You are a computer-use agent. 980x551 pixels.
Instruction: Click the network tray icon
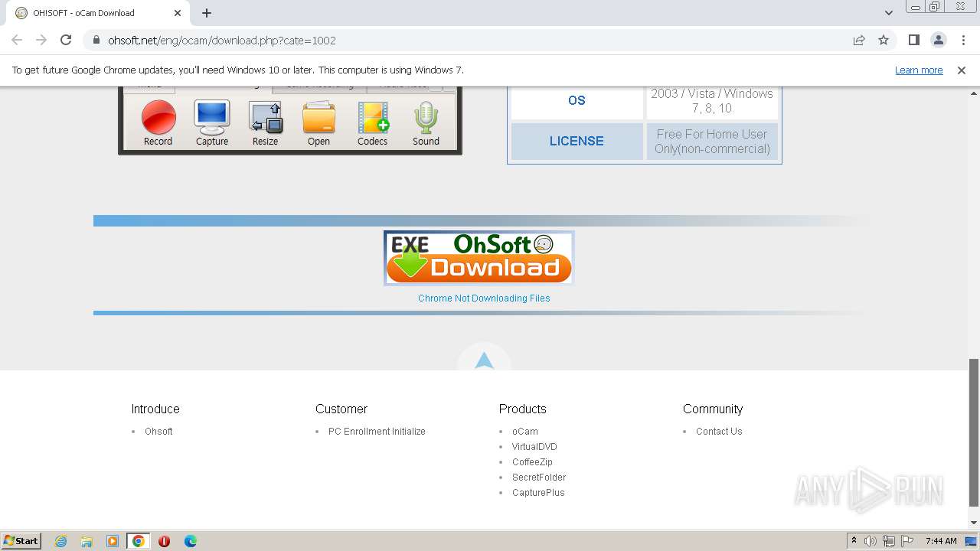point(889,541)
